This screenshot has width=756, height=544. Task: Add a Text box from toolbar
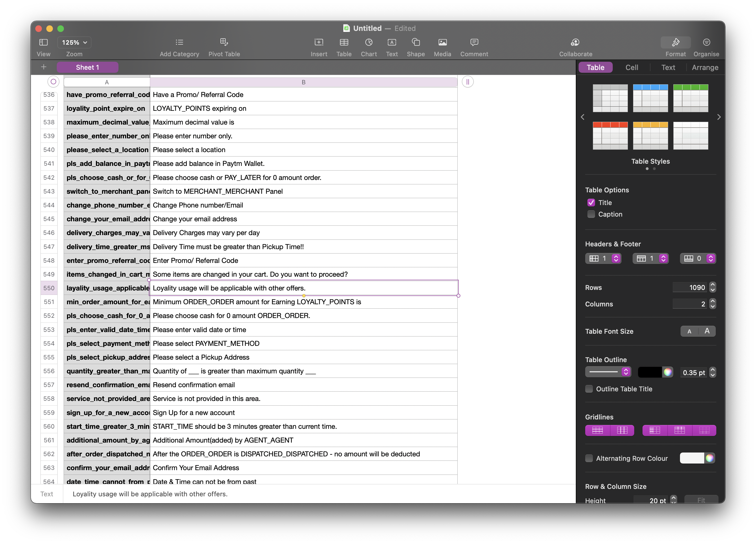392,42
